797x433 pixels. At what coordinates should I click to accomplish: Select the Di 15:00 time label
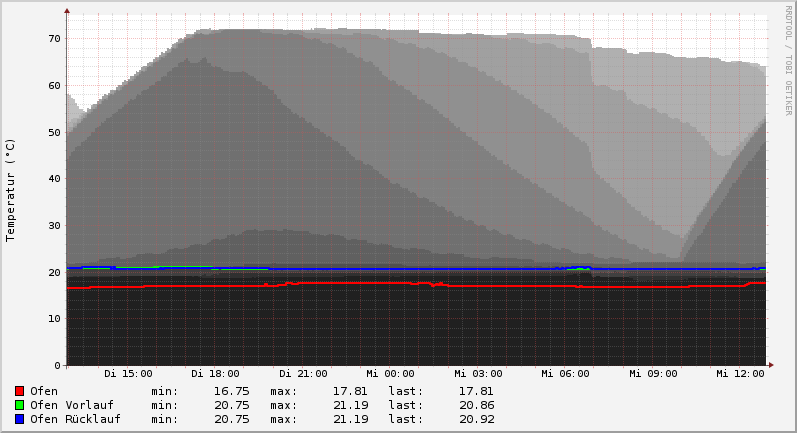[x=128, y=374]
